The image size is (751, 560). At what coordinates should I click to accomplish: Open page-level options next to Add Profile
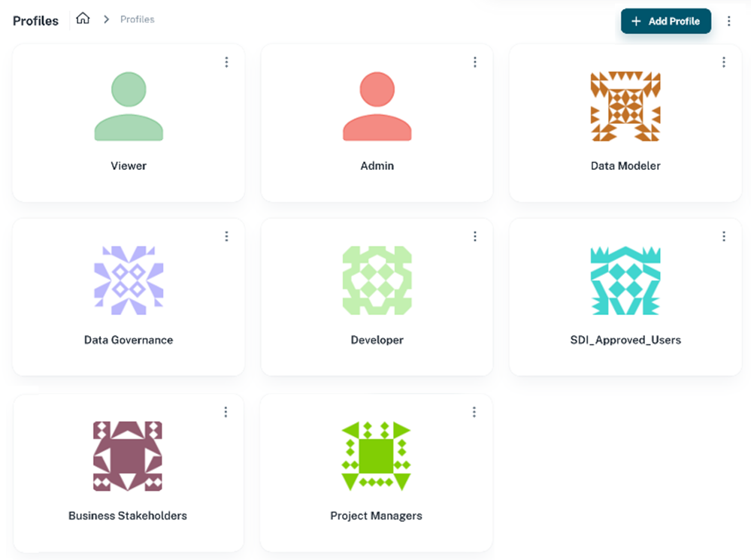(x=728, y=21)
